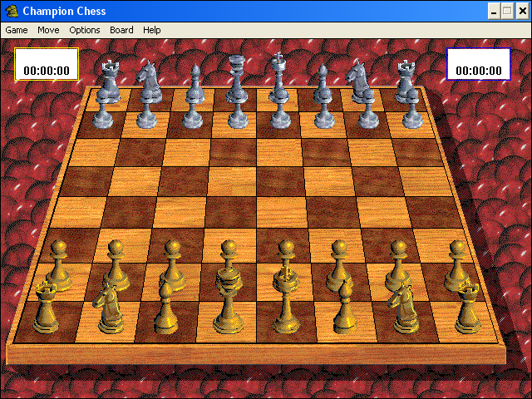Minimize the Champion Chess window
532x399 pixels.
(495, 11)
